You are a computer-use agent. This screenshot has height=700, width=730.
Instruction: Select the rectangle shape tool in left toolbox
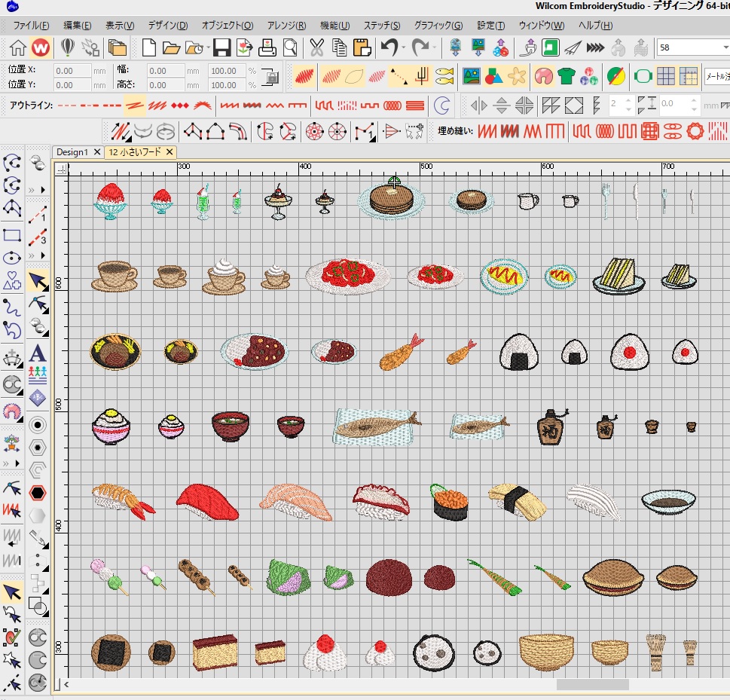pyautogui.click(x=12, y=235)
